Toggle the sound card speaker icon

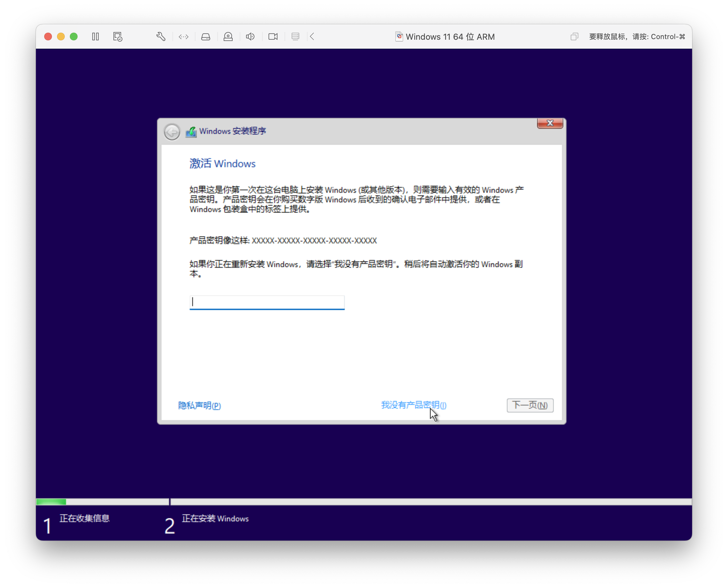point(251,37)
